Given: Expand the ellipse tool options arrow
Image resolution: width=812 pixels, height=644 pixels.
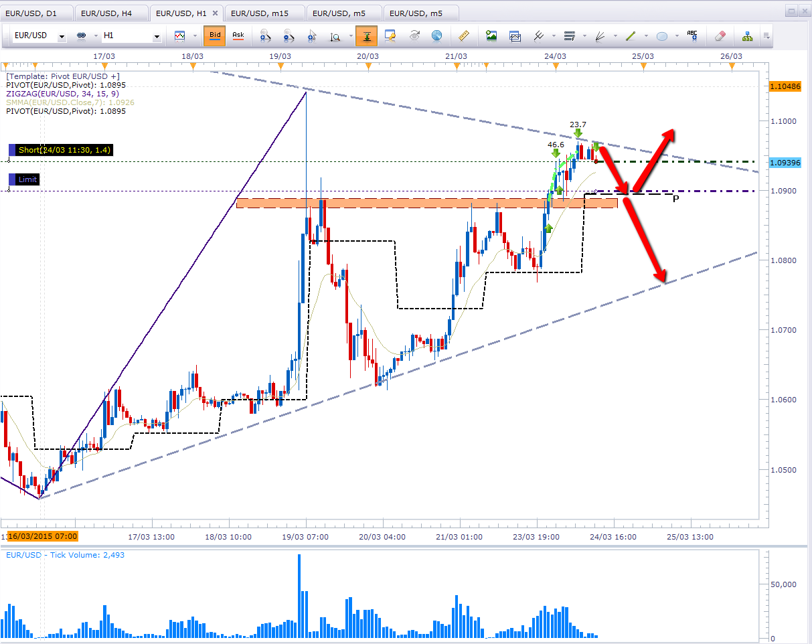Looking at the screenshot, I should click(675, 35).
